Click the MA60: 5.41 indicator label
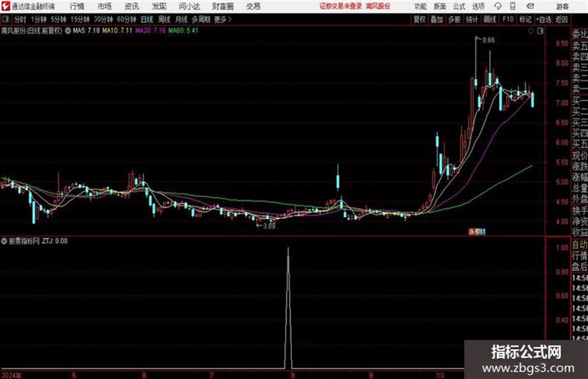 point(184,30)
